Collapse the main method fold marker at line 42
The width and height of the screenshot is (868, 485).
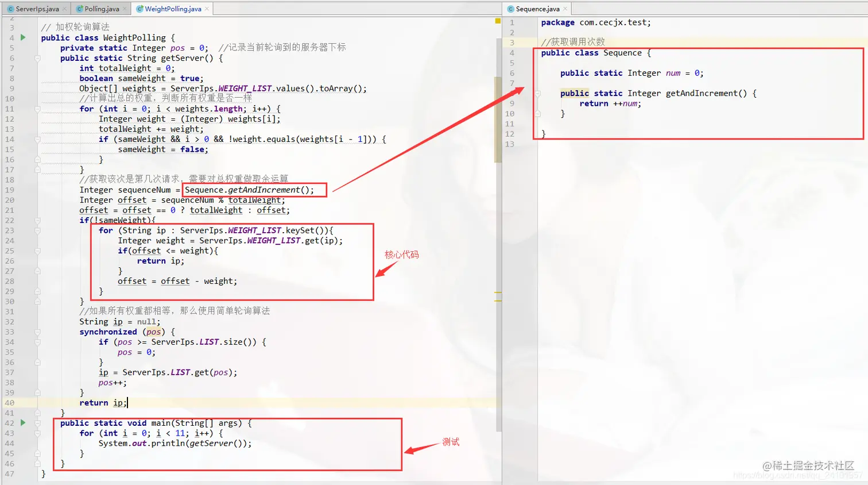pyautogui.click(x=37, y=423)
